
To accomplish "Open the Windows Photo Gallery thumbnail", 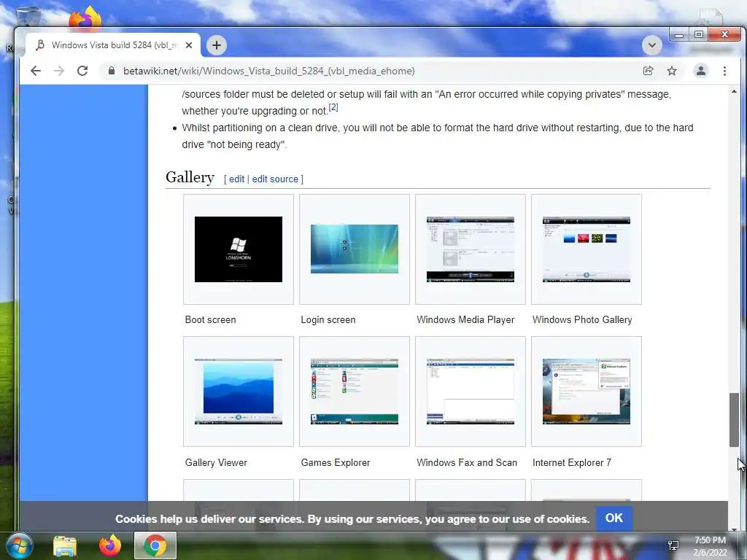I will (587, 249).
